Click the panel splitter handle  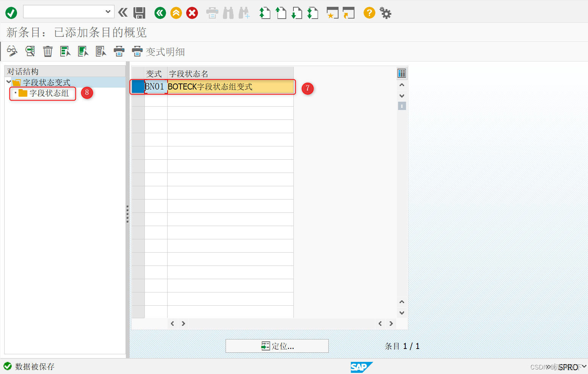coord(128,214)
